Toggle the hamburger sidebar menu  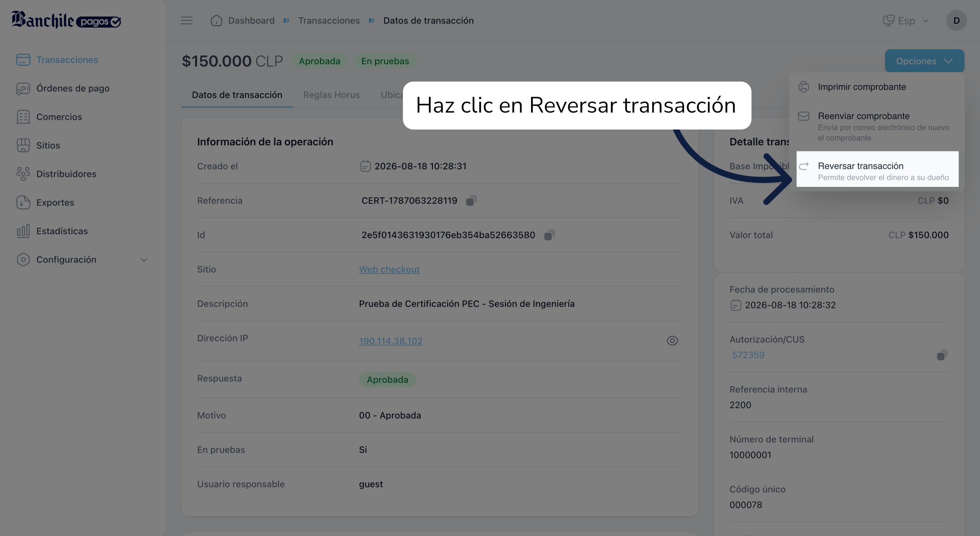click(x=186, y=20)
